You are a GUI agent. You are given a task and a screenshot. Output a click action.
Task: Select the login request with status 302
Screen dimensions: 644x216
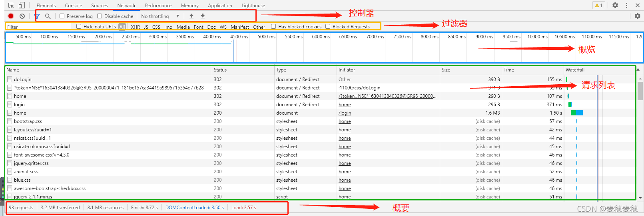(320, 105)
